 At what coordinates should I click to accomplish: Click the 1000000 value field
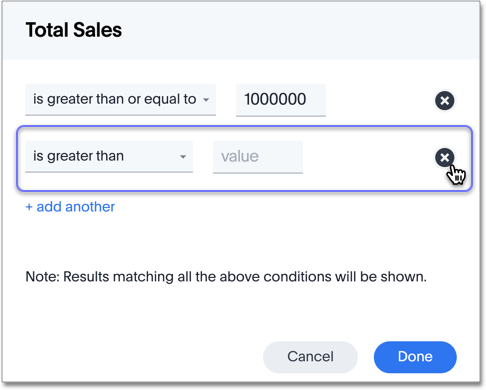(x=281, y=100)
